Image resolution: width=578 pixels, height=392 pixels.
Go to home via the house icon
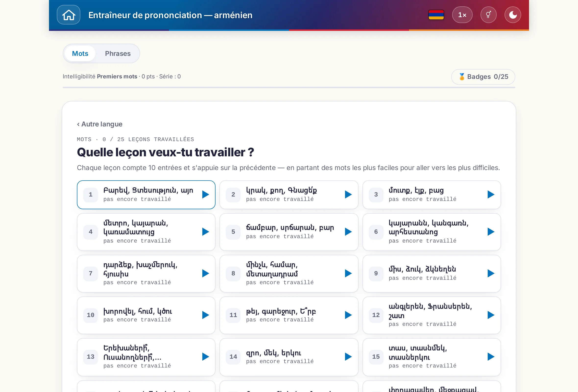click(x=68, y=15)
